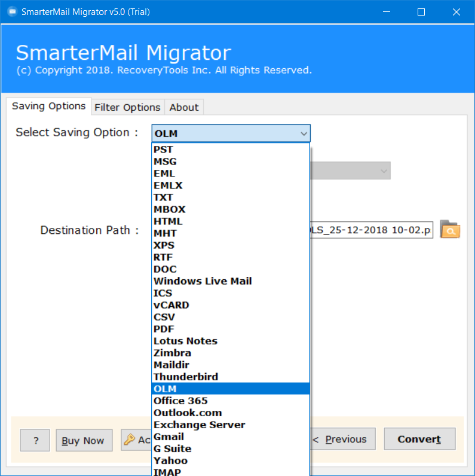Go back with the Previous button
Screen dimensions: 475x476
point(343,439)
